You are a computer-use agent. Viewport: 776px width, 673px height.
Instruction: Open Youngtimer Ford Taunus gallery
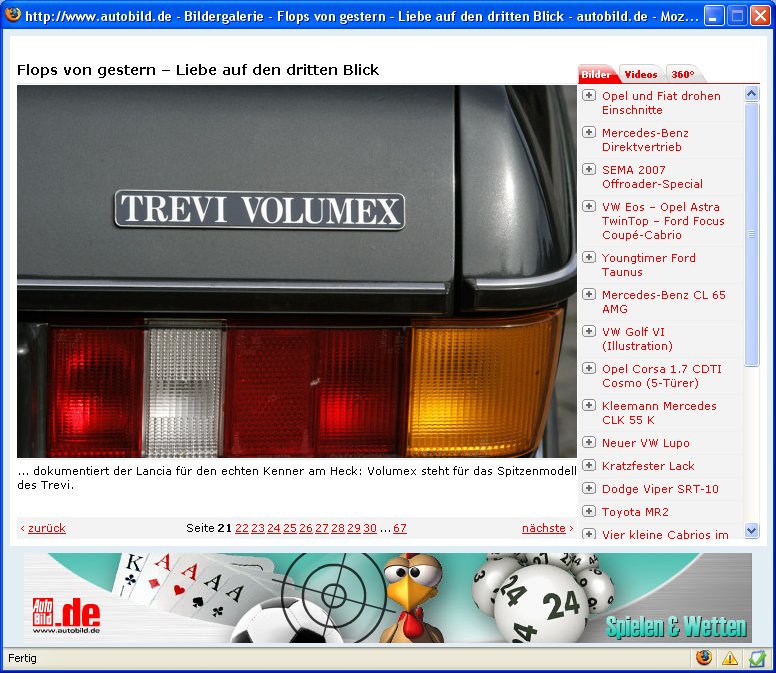(649, 265)
